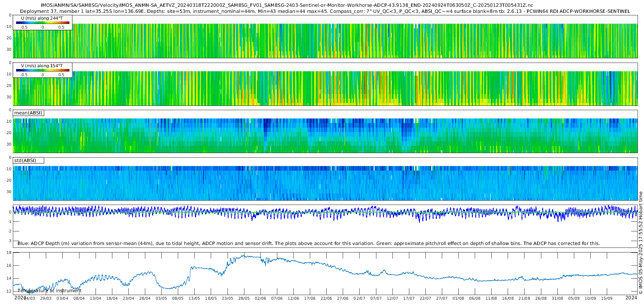Image resolution: width=644 pixels, height=304 pixels.
Task: Select the 31/08 date tick label
Action: 557,298
